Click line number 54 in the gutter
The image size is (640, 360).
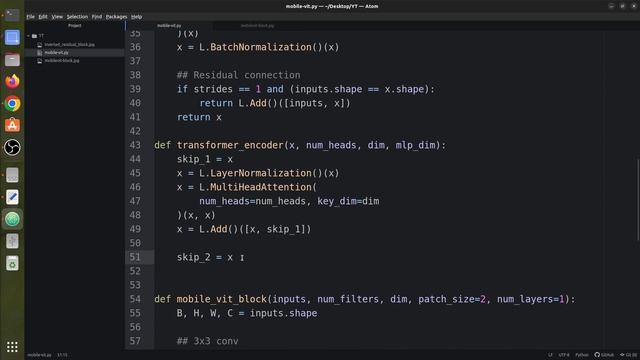coord(135,299)
